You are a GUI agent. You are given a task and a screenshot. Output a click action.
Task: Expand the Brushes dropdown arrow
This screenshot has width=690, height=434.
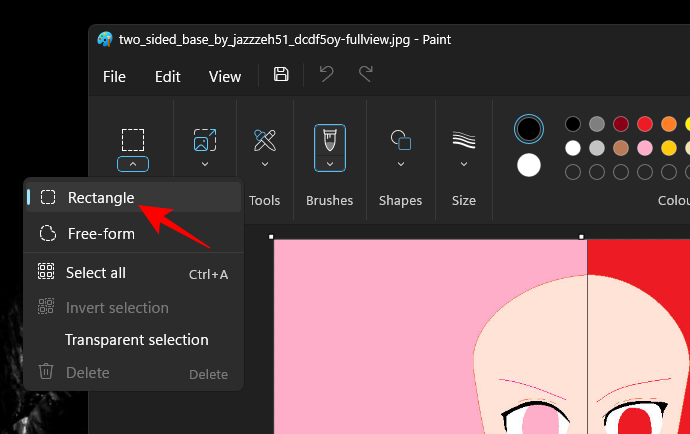pyautogui.click(x=330, y=163)
